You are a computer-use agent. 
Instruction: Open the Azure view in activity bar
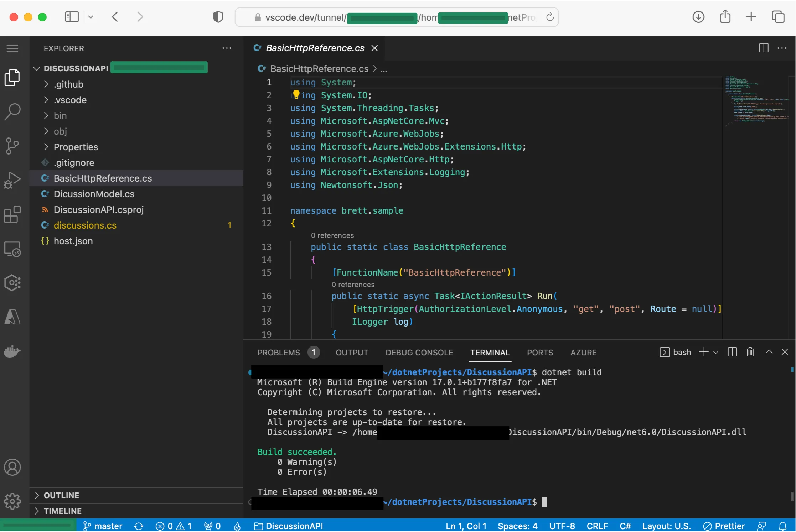pyautogui.click(x=12, y=317)
